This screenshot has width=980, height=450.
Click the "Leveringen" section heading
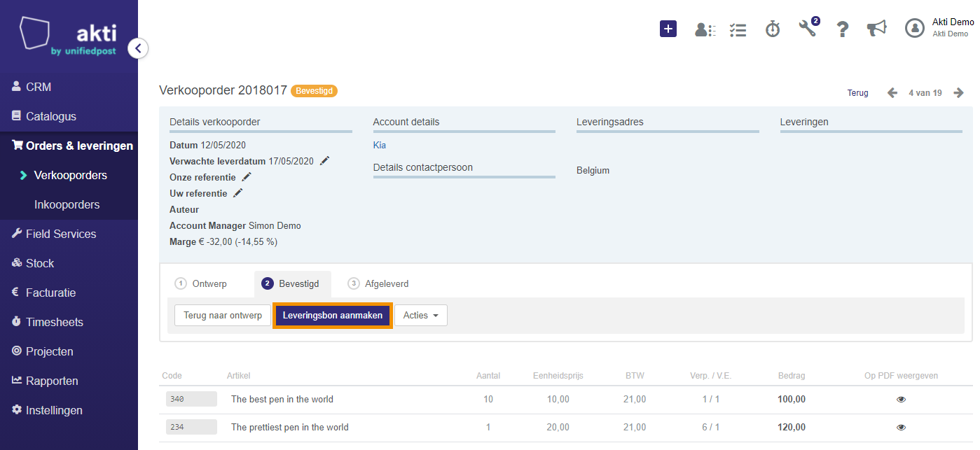click(x=804, y=122)
